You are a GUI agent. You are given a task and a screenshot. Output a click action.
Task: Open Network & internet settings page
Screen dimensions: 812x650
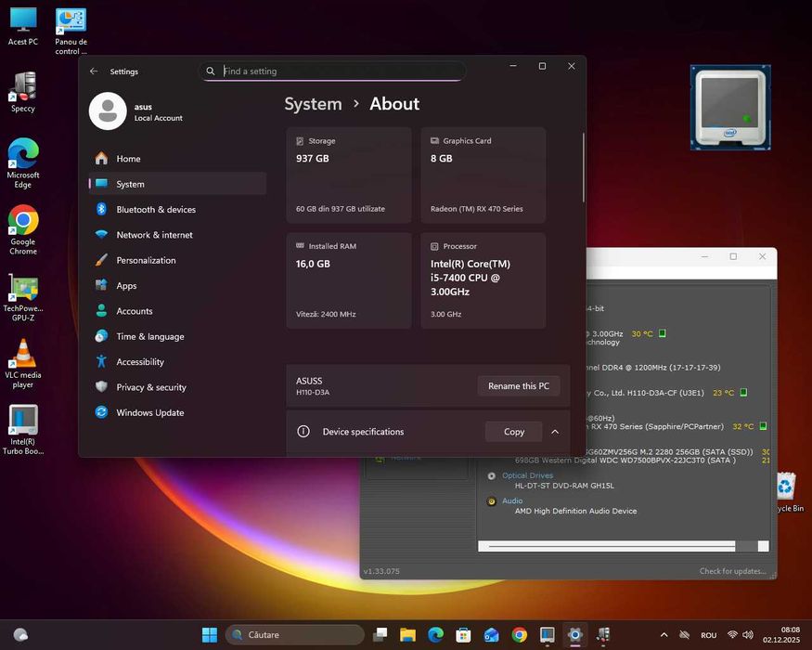tap(154, 235)
